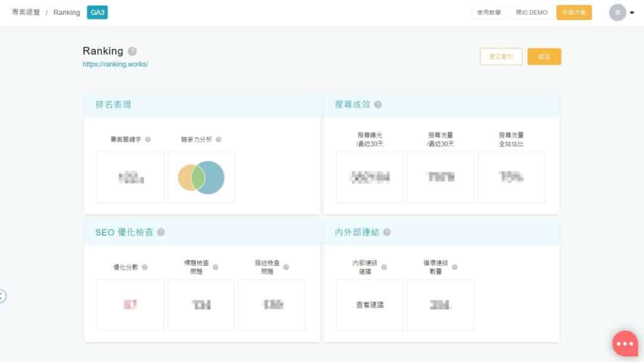
Task: Open the account dropdown caret
Action: (x=632, y=12)
